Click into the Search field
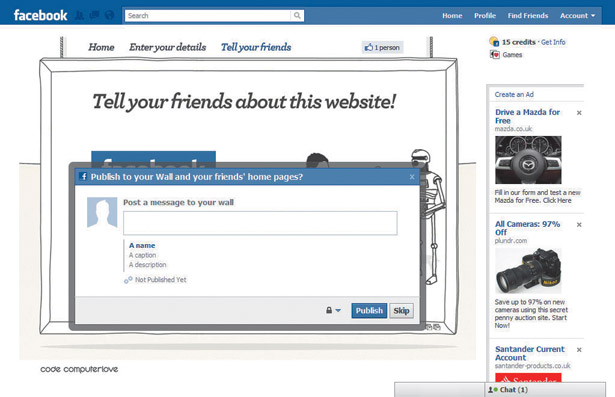This screenshot has width=615, height=397. coord(208,16)
